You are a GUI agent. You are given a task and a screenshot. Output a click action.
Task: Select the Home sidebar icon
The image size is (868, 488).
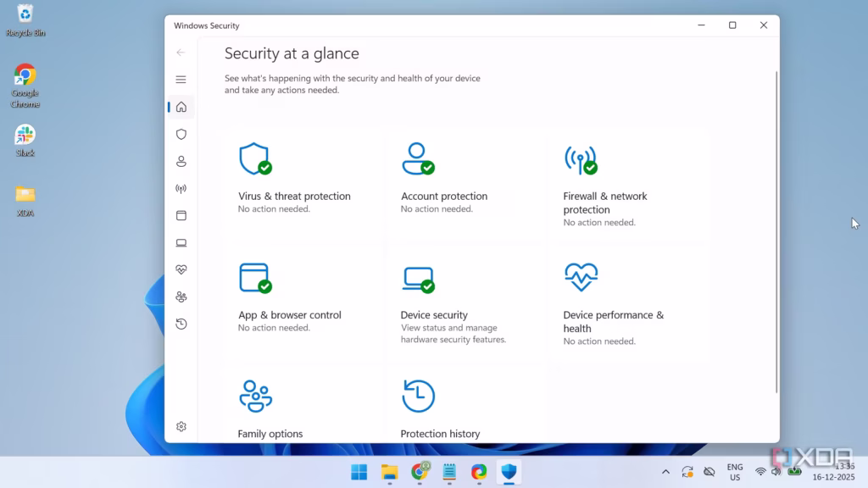[181, 107]
